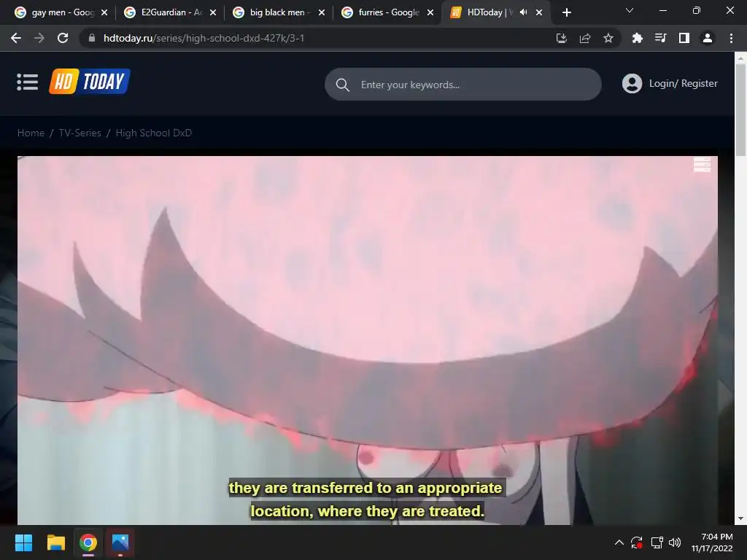The width and height of the screenshot is (747, 560).
Task: Click the HD Today logo
Action: [90, 82]
